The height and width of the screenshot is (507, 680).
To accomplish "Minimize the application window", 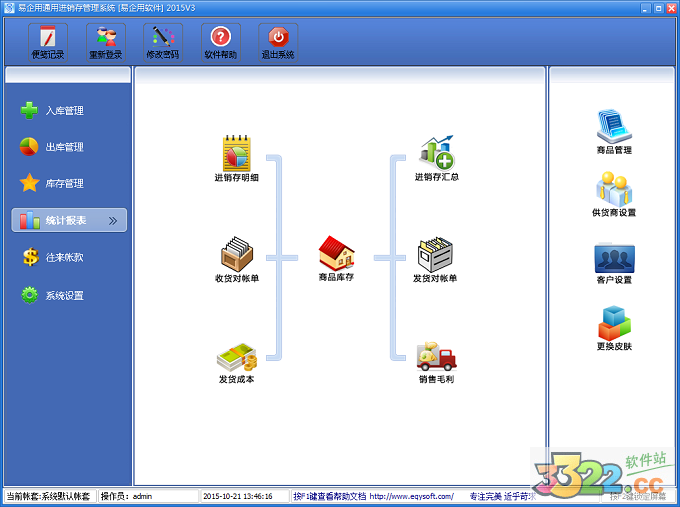I will 646,8.
